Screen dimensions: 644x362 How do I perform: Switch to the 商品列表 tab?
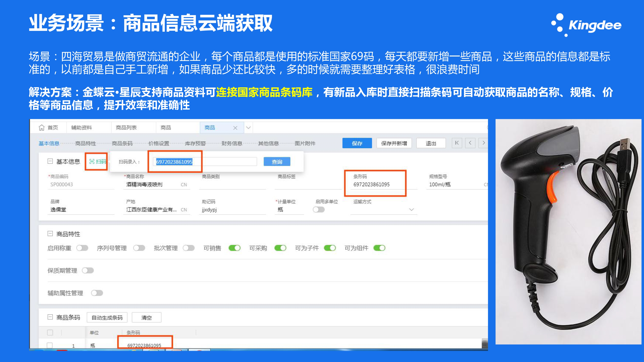126,128
